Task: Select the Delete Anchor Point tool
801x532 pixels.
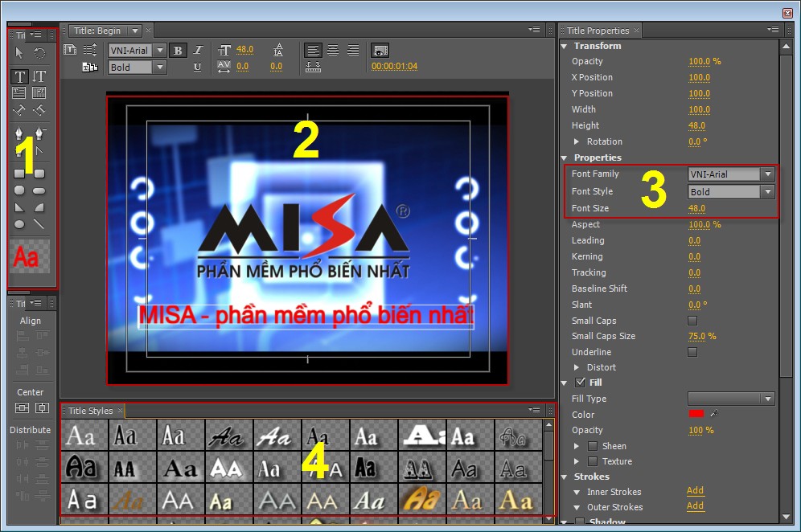Action: pos(39,133)
